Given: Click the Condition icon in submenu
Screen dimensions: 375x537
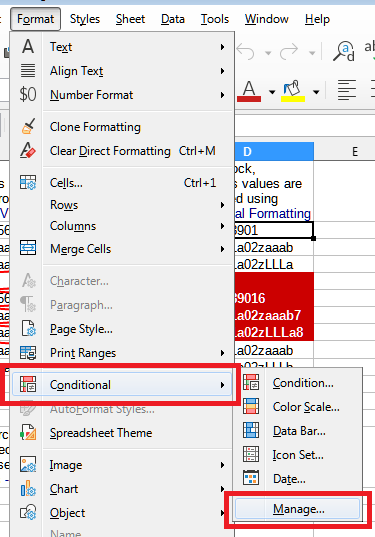Looking at the screenshot, I should point(251,383).
